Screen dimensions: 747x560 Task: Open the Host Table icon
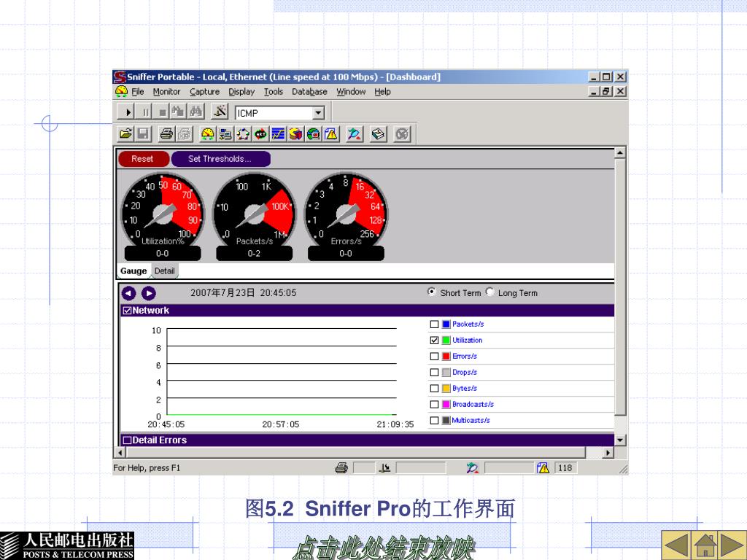(225, 134)
